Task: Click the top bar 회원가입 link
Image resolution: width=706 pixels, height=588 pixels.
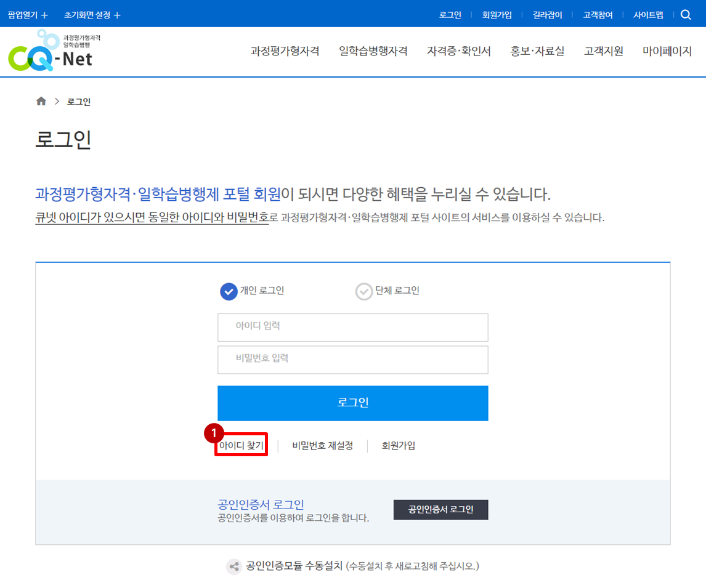Action: point(497,15)
